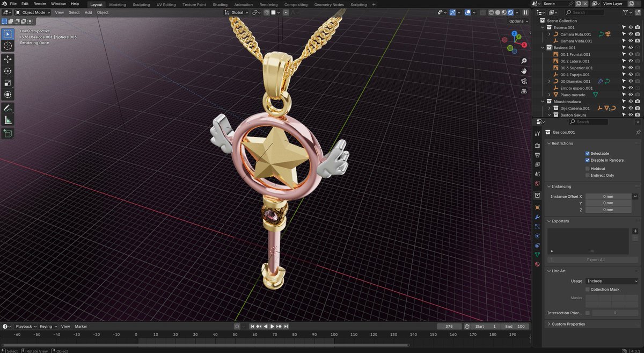Hide Camara Ruta.001 with its eye icon
Image resolution: width=644 pixels, height=353 pixels.
coord(631,34)
